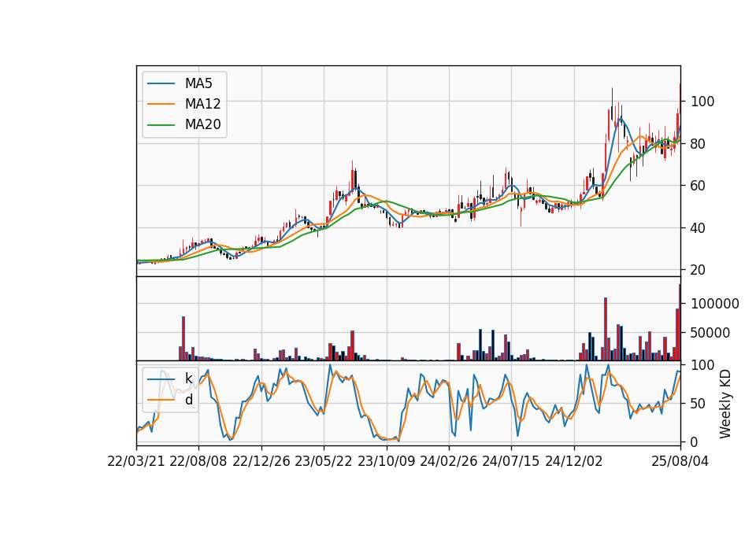Click the volume axis value 50000
756x543 pixels.
tap(710, 333)
